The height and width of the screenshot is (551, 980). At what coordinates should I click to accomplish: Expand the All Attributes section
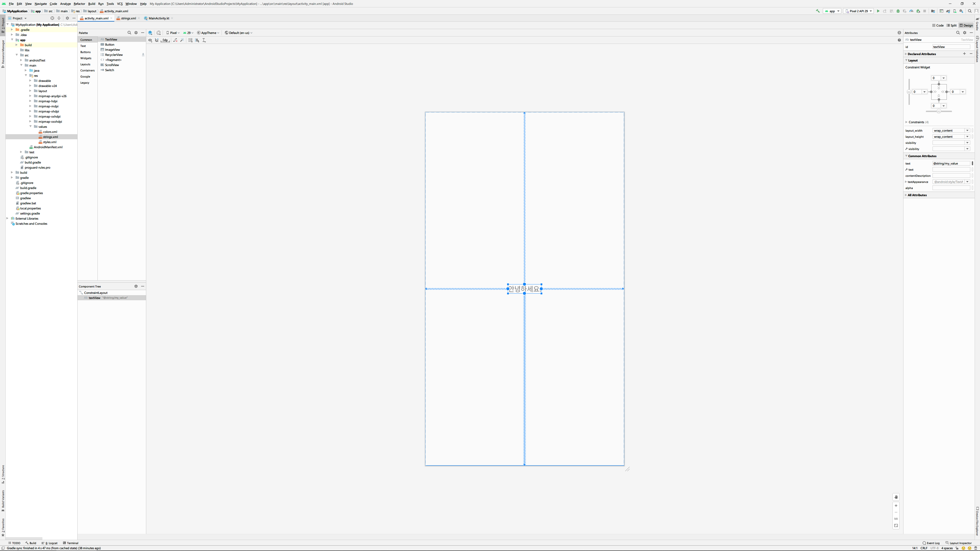click(x=917, y=195)
